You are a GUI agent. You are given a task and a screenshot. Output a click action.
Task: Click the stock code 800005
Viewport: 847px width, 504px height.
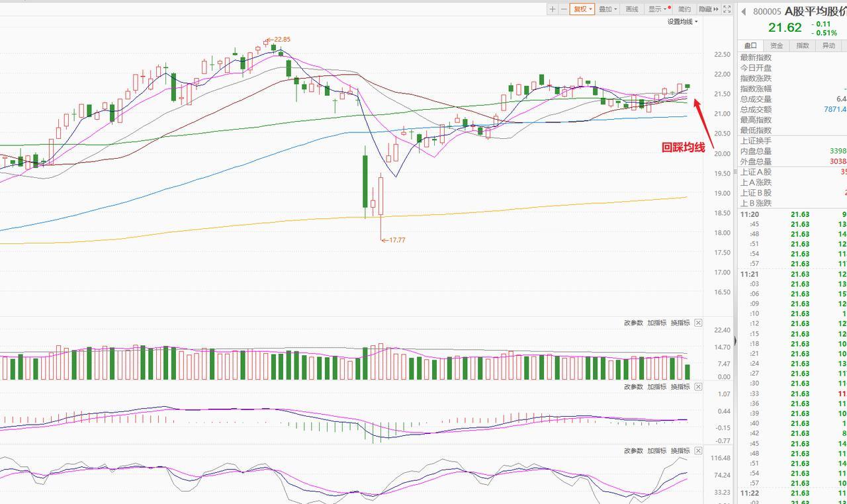(767, 12)
